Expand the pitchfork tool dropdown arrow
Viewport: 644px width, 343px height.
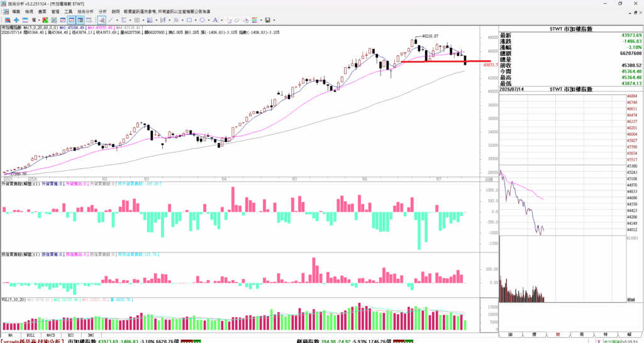tap(170, 19)
